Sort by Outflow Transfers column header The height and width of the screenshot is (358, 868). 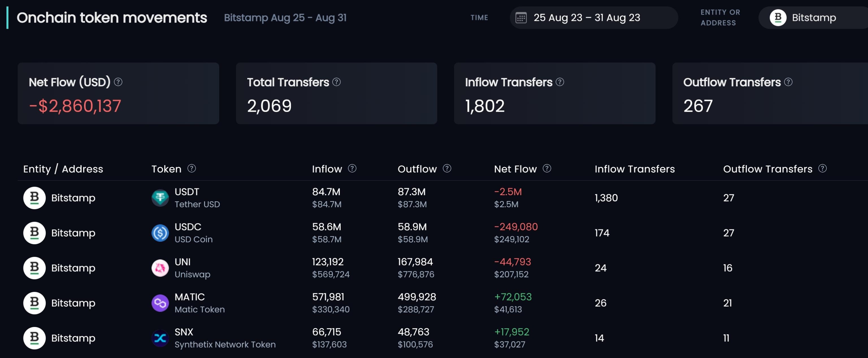768,169
